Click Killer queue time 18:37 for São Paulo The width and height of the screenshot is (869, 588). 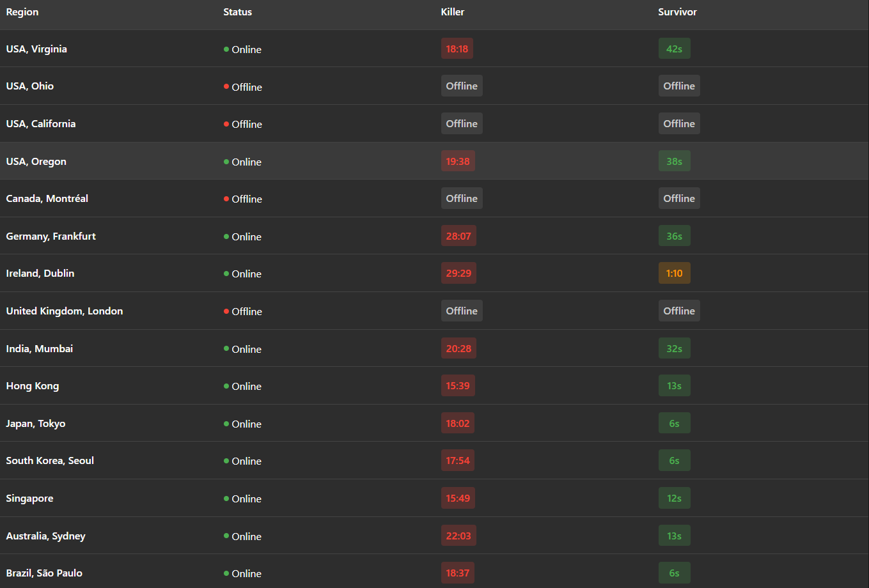coord(458,573)
